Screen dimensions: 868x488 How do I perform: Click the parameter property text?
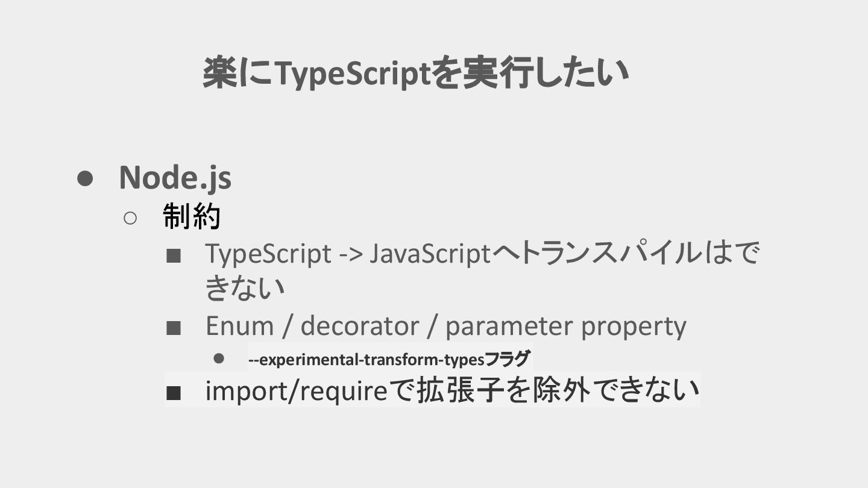coord(565,327)
